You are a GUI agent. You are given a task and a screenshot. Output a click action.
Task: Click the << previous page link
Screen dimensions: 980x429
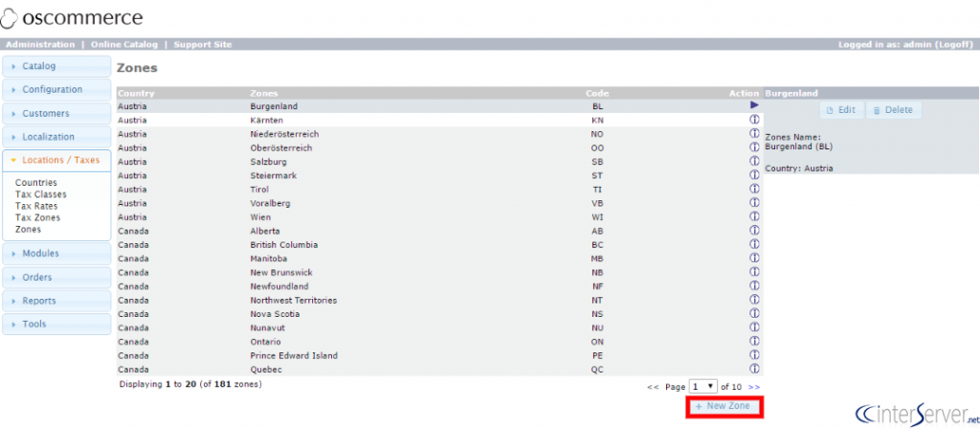(653, 387)
